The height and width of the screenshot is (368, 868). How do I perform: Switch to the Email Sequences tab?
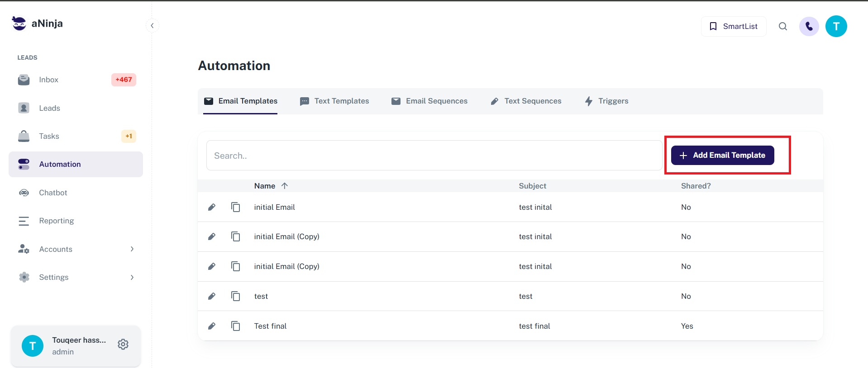(x=429, y=101)
